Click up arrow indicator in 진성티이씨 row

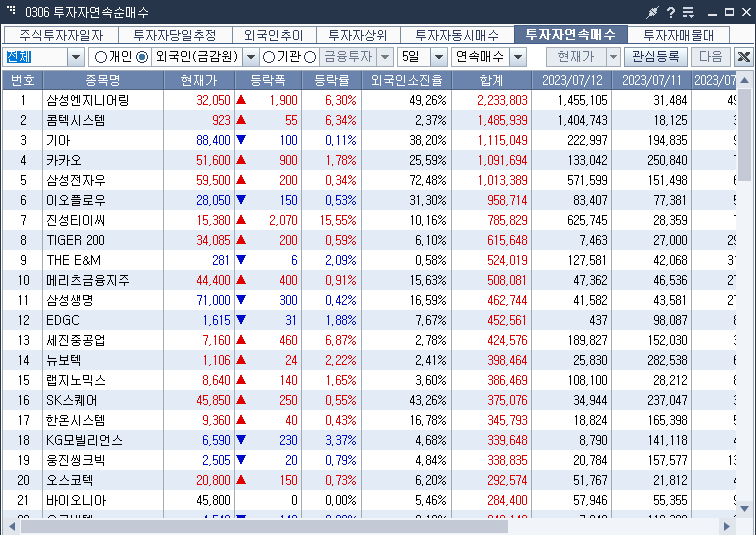(x=242, y=220)
